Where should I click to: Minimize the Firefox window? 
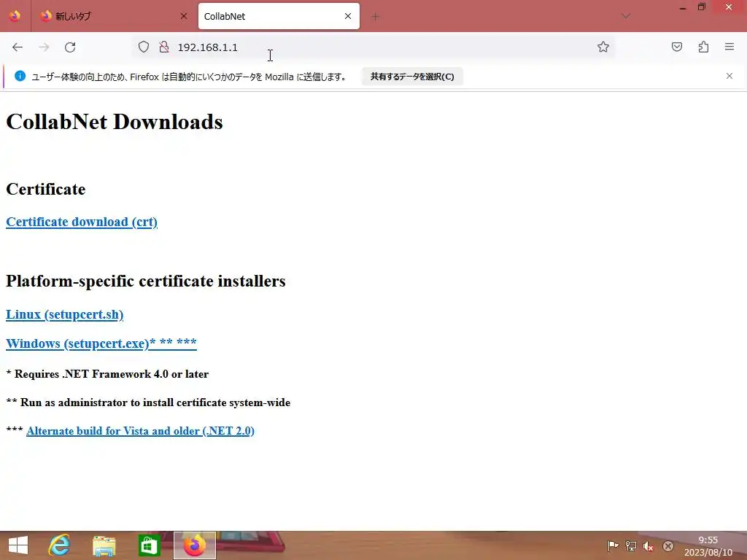683,7
